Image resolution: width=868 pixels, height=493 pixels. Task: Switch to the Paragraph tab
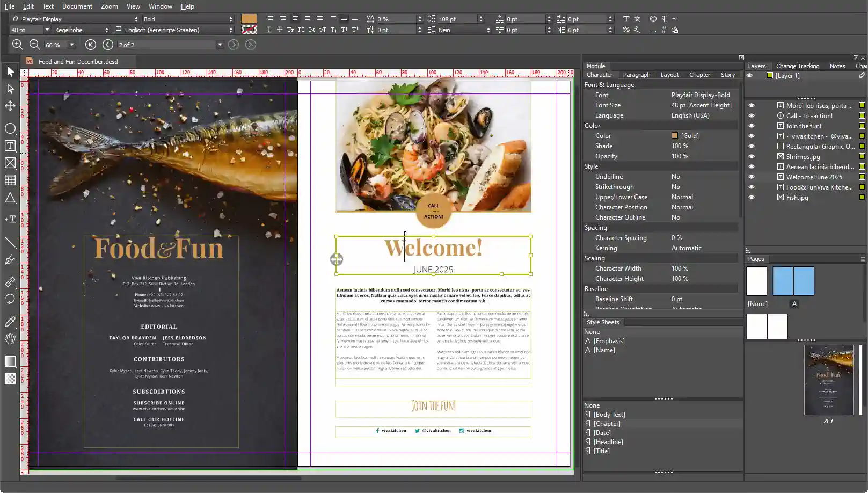[x=636, y=75]
